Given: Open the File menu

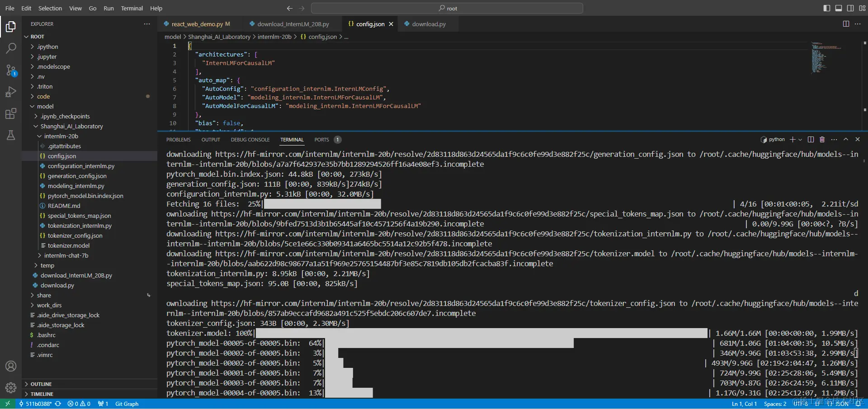Looking at the screenshot, I should coord(9,8).
